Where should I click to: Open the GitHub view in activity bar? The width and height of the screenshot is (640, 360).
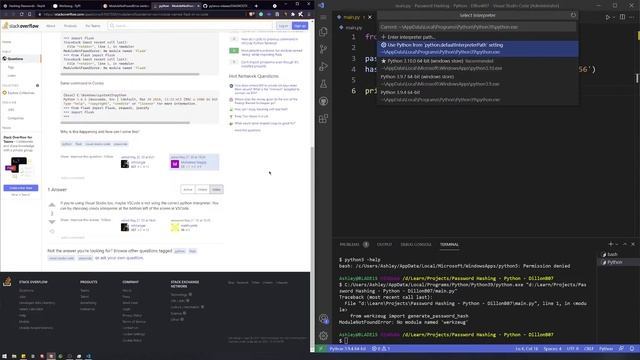click(323, 101)
